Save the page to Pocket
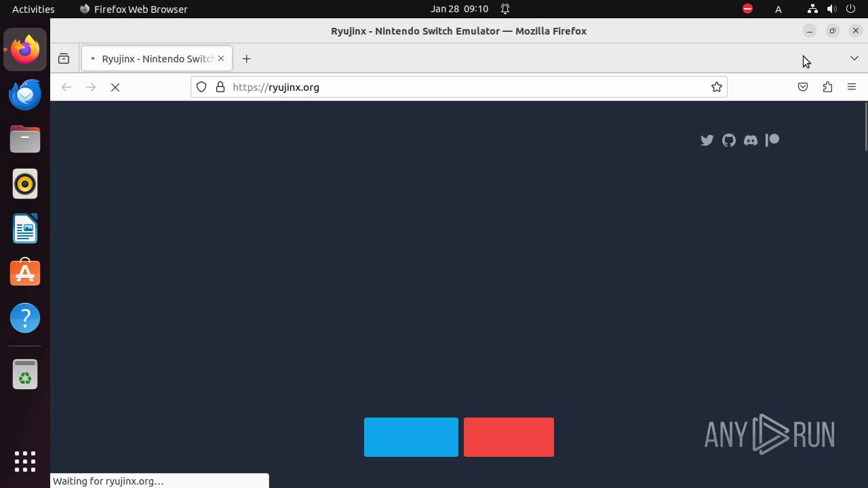 point(803,87)
